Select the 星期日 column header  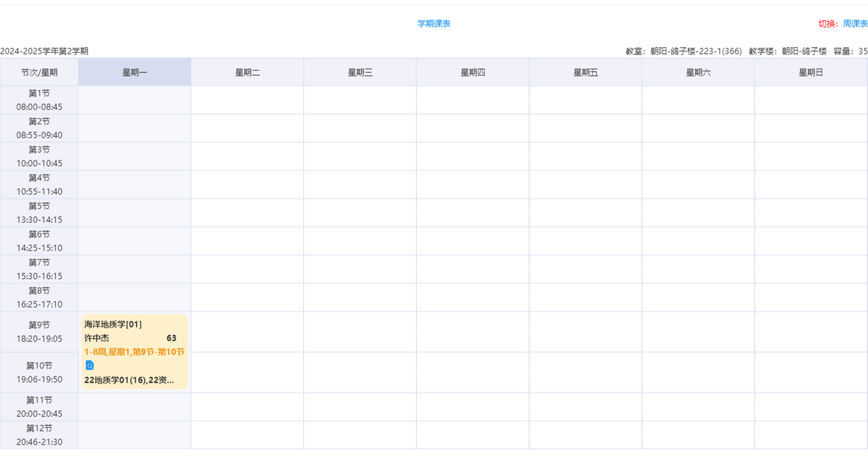pos(811,72)
